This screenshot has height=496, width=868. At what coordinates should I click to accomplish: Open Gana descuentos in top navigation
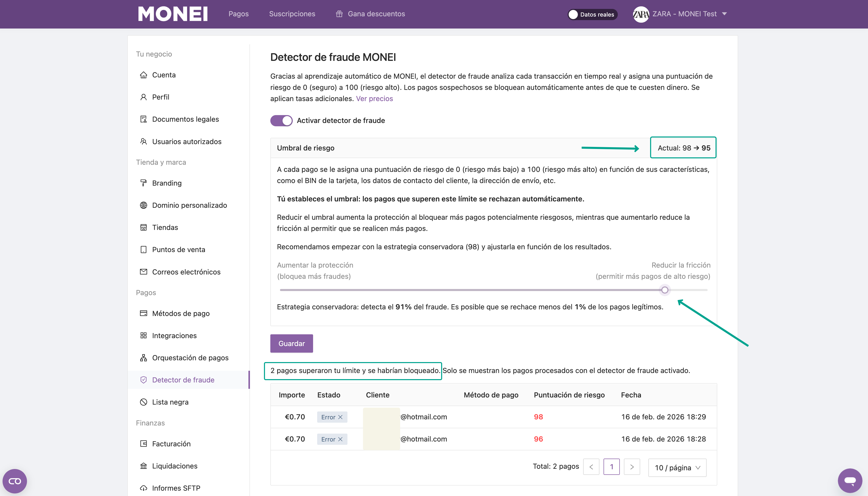pos(371,14)
